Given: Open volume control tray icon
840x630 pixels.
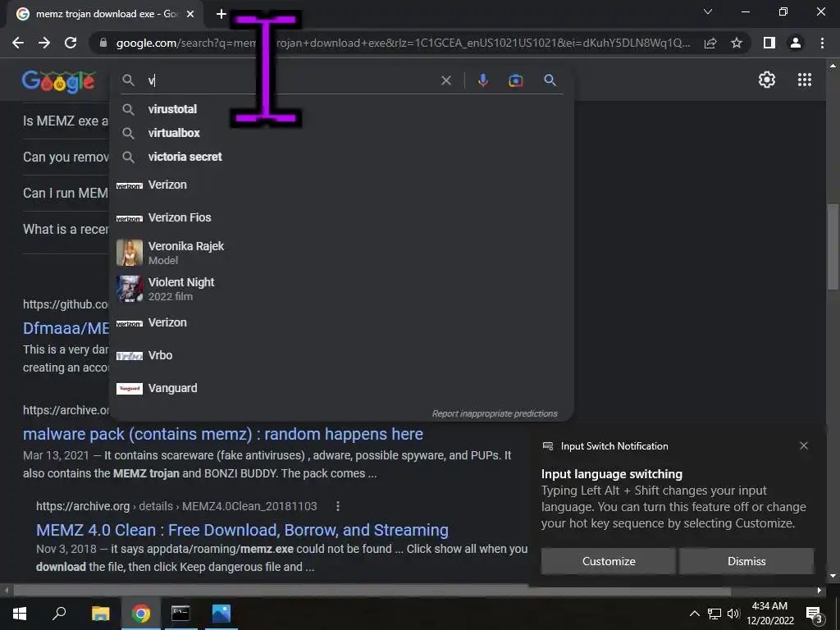Looking at the screenshot, I should (733, 614).
